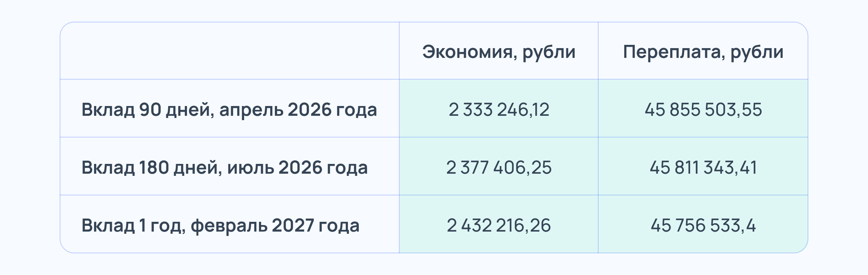Click "рубли" in the Переплата column header
The height and width of the screenshot is (275, 868).
pyautogui.click(x=757, y=52)
